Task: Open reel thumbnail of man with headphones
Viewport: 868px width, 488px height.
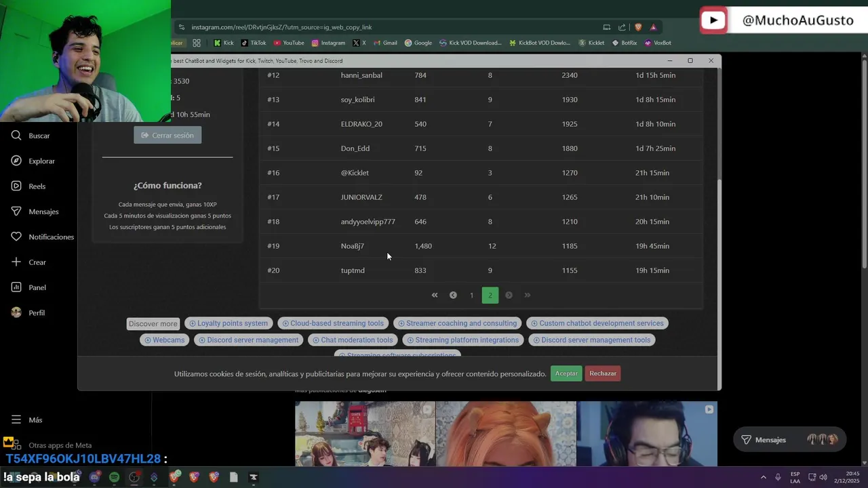Action: [647, 434]
